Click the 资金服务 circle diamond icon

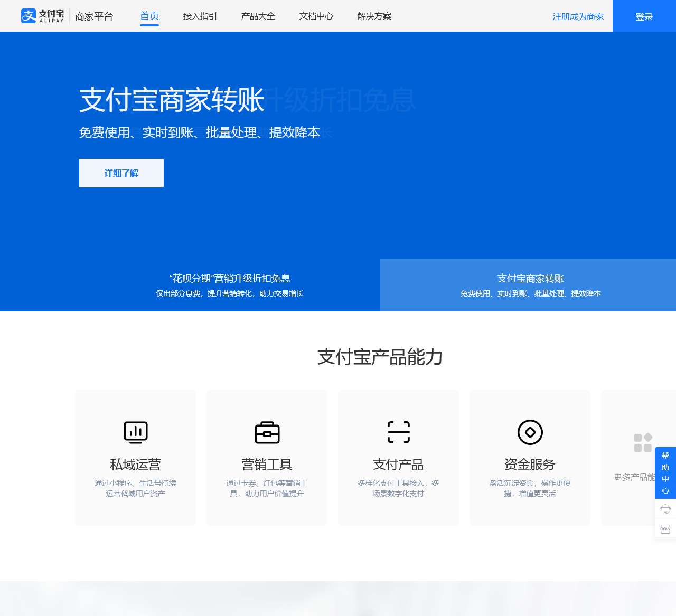[x=530, y=432]
